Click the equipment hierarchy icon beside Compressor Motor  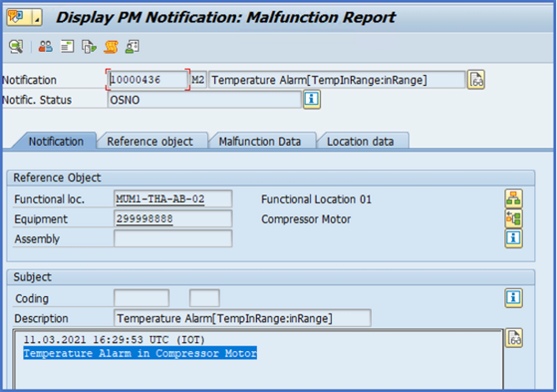pos(514,219)
